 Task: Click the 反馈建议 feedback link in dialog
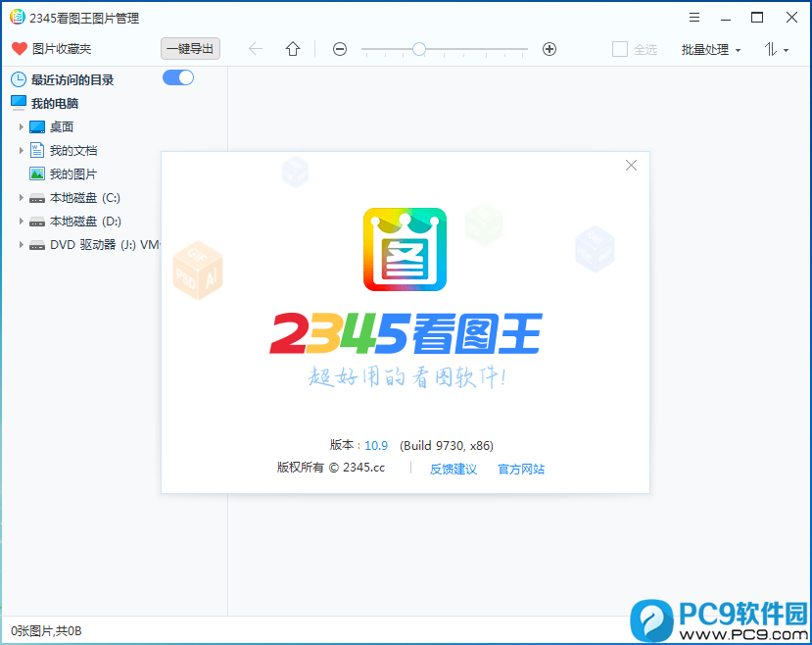click(x=453, y=470)
